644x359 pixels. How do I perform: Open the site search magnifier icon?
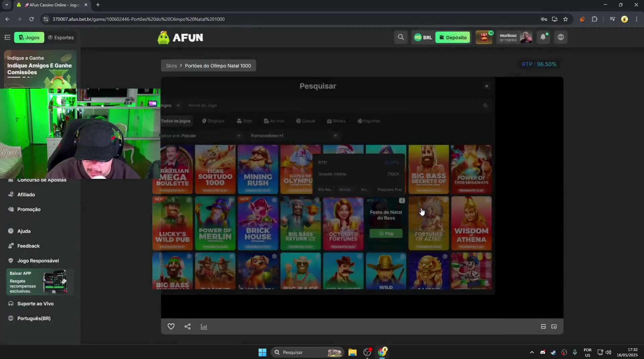pyautogui.click(x=401, y=37)
